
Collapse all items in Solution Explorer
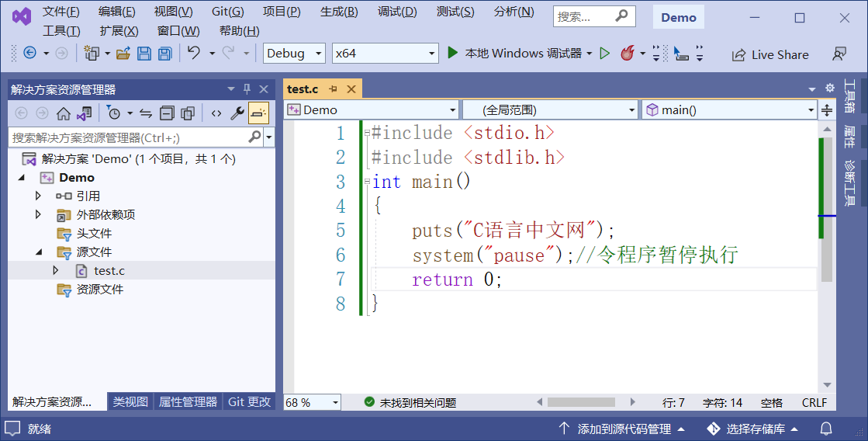coord(167,113)
